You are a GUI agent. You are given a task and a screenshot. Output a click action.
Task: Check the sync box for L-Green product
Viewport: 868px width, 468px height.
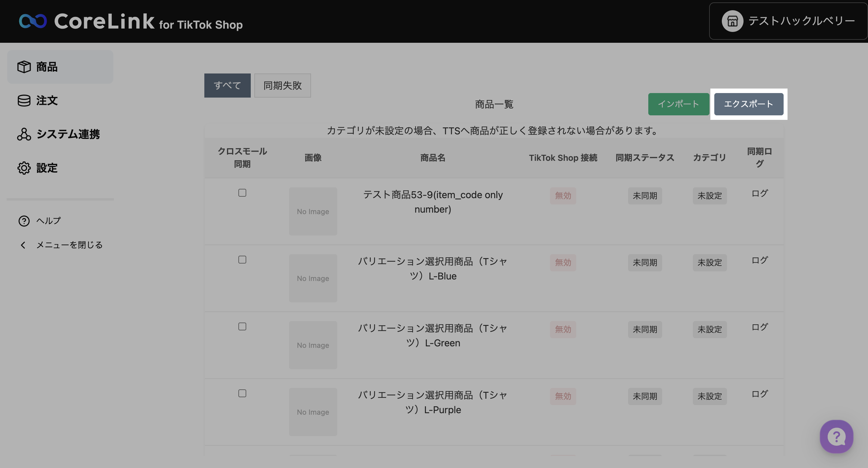pos(242,326)
